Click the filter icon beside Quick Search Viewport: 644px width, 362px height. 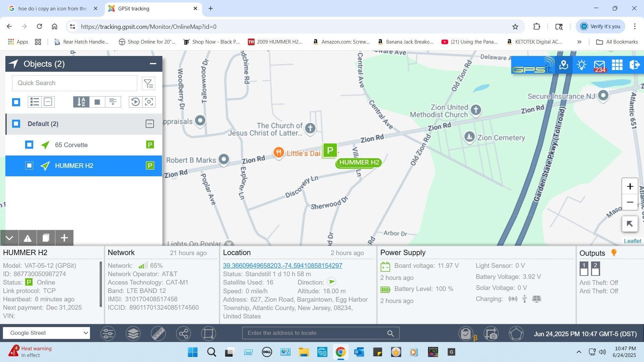(149, 83)
